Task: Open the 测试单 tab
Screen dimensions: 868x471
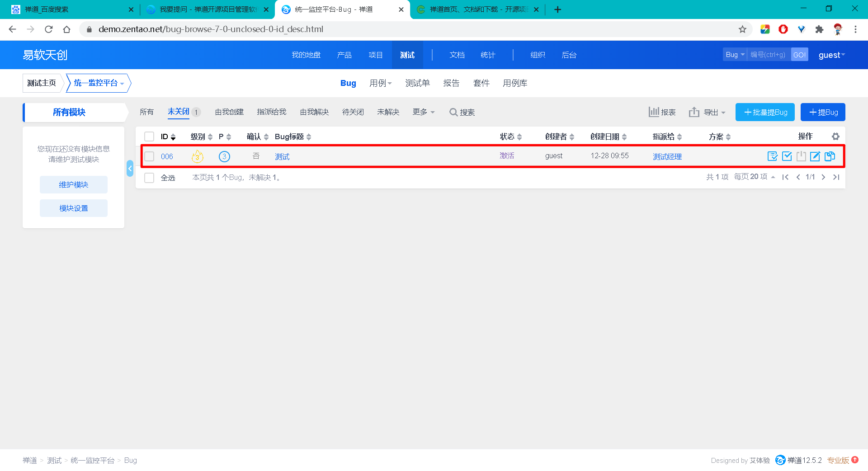Action: (x=418, y=83)
